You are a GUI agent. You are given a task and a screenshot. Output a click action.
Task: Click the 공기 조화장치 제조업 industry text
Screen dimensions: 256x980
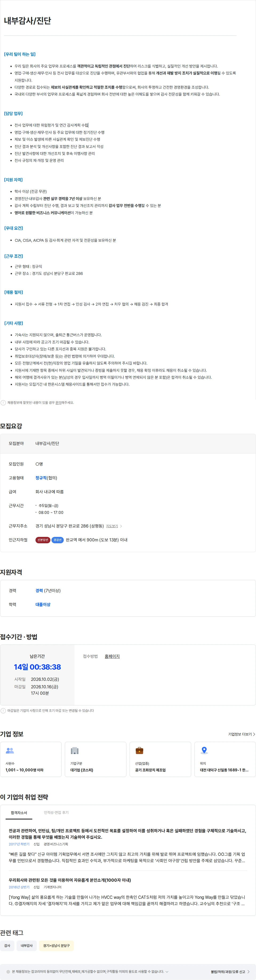[x=150, y=770]
